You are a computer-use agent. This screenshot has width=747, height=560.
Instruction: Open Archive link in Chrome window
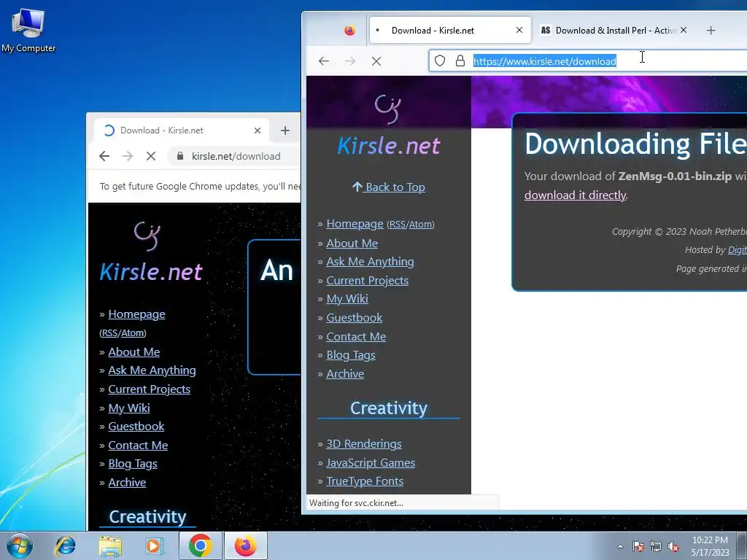[127, 483]
